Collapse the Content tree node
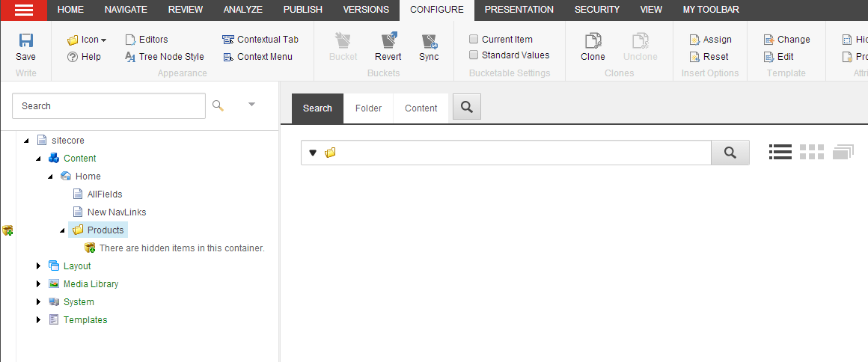The height and width of the screenshot is (362, 868). [x=38, y=159]
